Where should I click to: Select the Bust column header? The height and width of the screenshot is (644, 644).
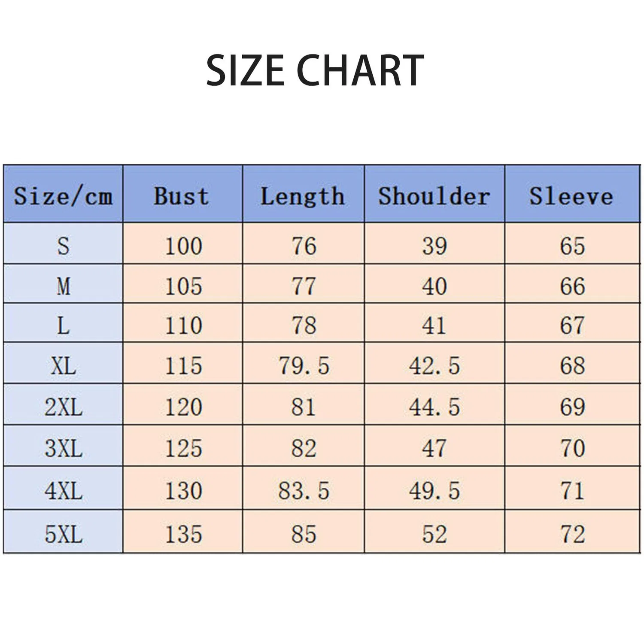tap(182, 194)
